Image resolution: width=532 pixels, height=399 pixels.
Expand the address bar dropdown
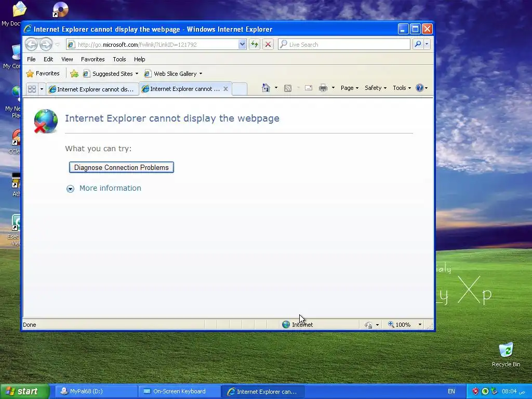(x=242, y=45)
